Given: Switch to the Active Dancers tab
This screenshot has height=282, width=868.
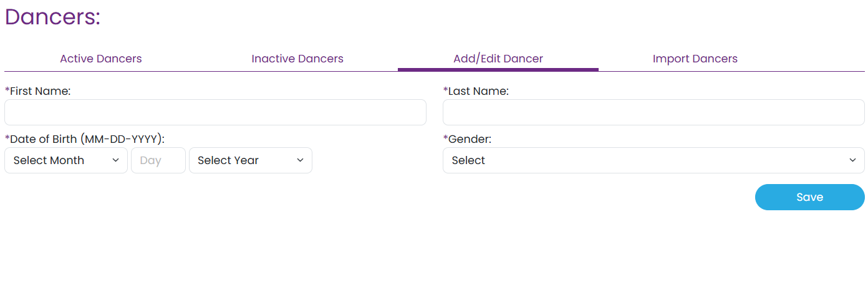Looking at the screenshot, I should tap(101, 59).
